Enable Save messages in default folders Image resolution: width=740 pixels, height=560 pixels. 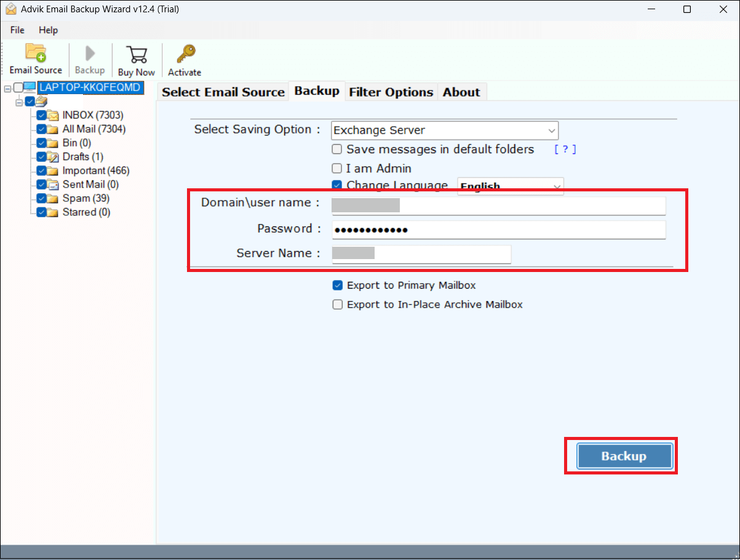[x=337, y=149]
